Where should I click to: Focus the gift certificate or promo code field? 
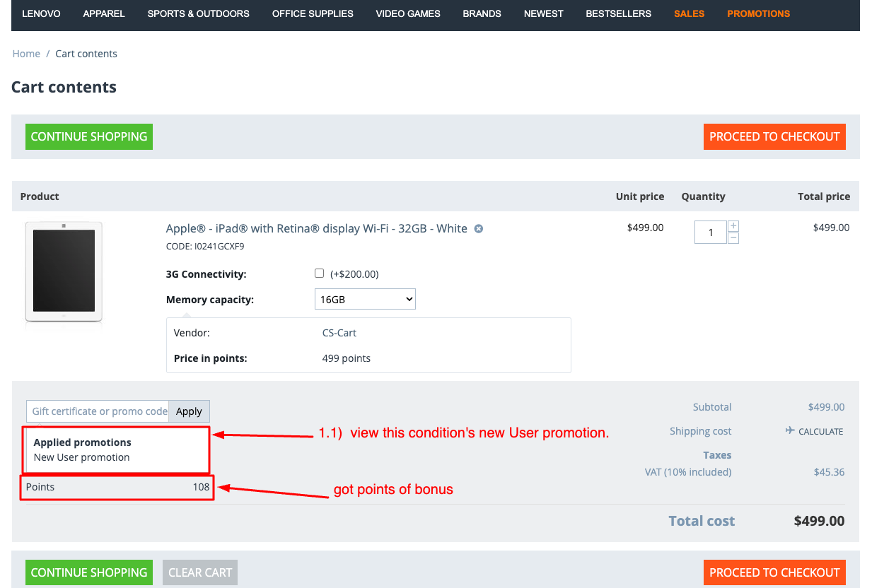pos(99,411)
